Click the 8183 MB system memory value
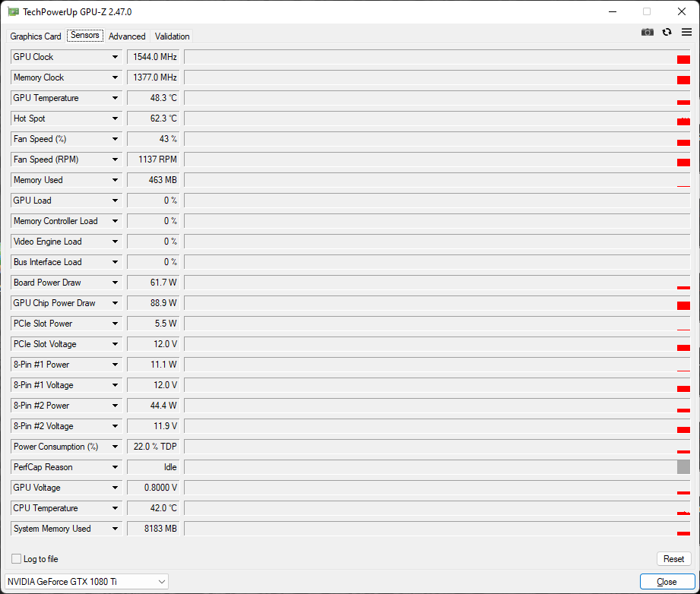Image resolution: width=700 pixels, height=594 pixels. [x=153, y=529]
